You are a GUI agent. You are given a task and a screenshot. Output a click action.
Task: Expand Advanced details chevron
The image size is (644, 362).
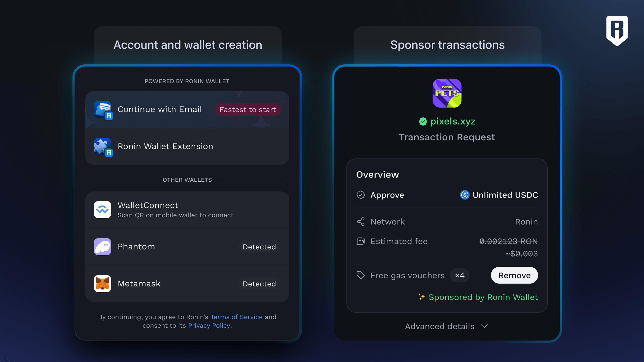[x=484, y=326]
